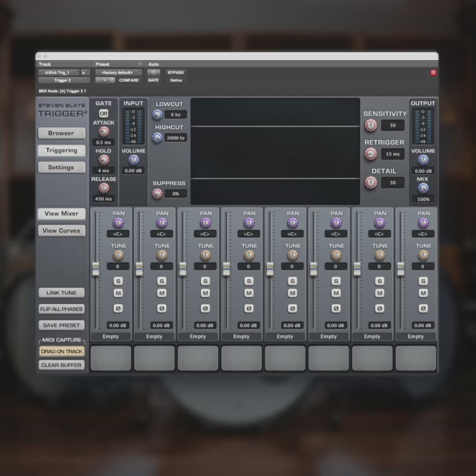The width and height of the screenshot is (476, 476).
Task: Click the SAVE PRESET button
Action: 61,325
